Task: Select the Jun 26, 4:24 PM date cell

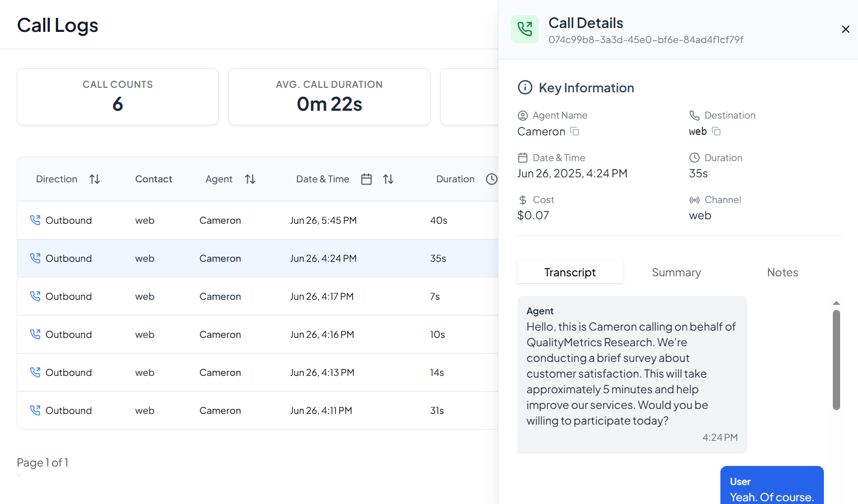Action: (x=323, y=258)
